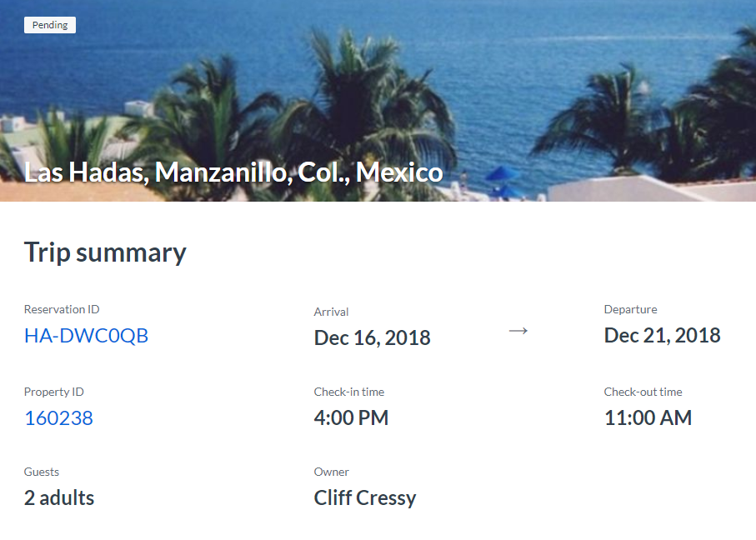This screenshot has width=756, height=540.
Task: Click the Arrival label
Action: coord(331,312)
